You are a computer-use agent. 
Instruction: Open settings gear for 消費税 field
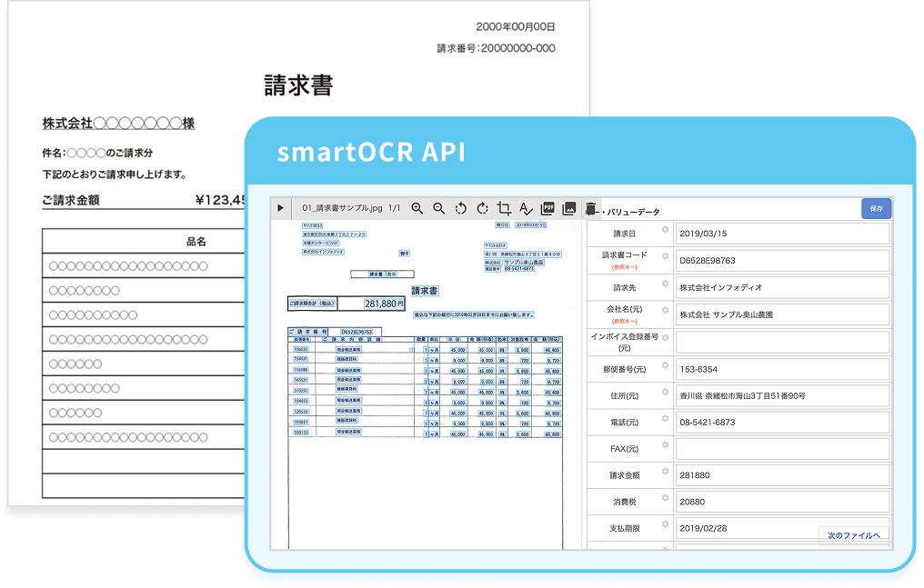[665, 498]
